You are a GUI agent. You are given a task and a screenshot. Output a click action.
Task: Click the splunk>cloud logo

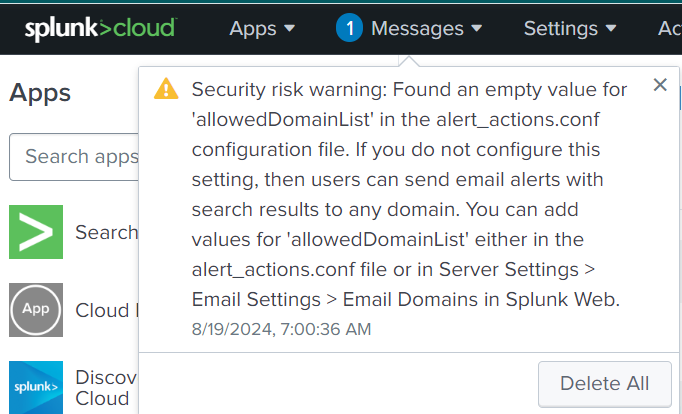[99, 28]
